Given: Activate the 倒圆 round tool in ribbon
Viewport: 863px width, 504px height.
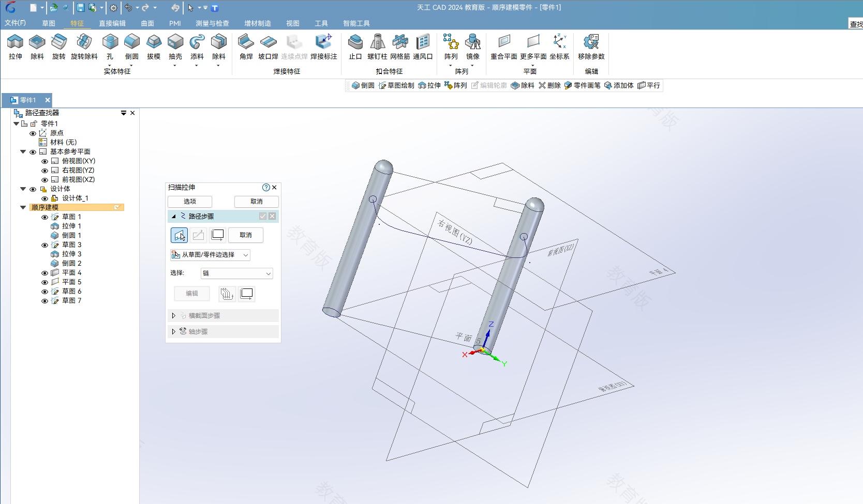Looking at the screenshot, I should 132,47.
